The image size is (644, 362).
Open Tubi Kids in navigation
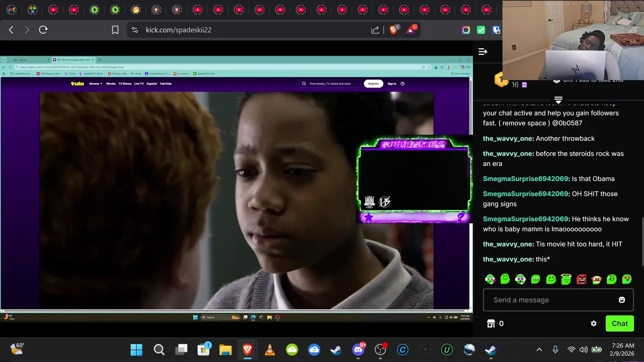166,83
